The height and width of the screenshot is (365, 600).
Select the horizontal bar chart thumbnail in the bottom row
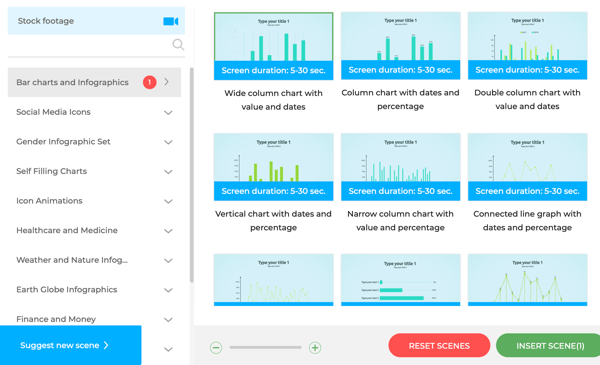[x=400, y=280]
